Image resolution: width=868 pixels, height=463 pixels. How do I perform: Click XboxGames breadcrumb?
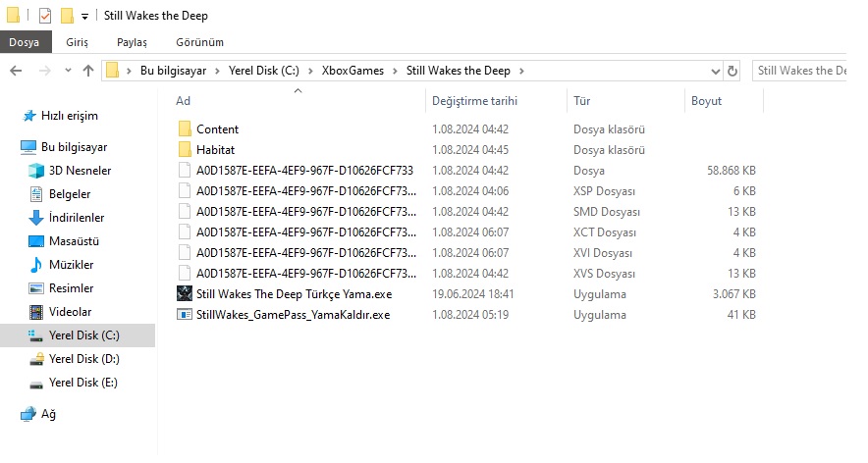tap(353, 71)
